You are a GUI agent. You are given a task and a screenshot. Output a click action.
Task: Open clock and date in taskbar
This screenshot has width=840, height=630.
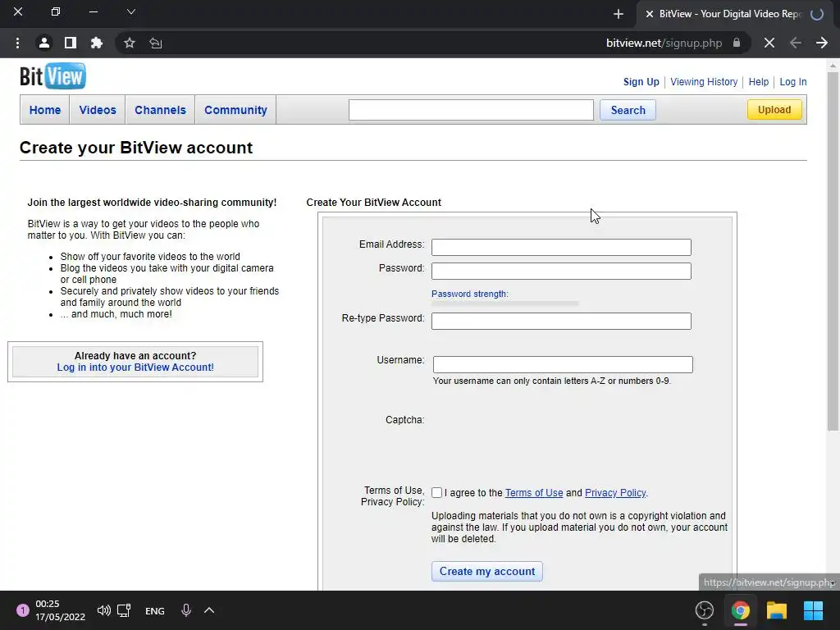60,610
